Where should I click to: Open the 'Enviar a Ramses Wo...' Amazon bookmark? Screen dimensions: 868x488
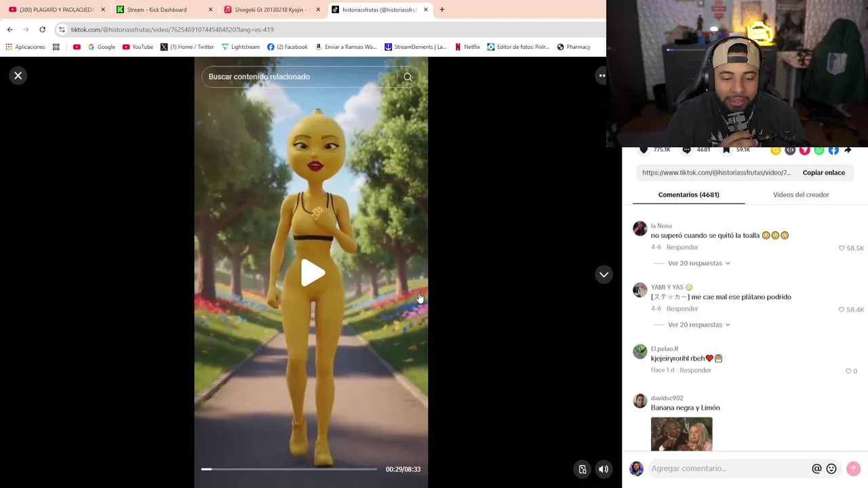(x=346, y=47)
